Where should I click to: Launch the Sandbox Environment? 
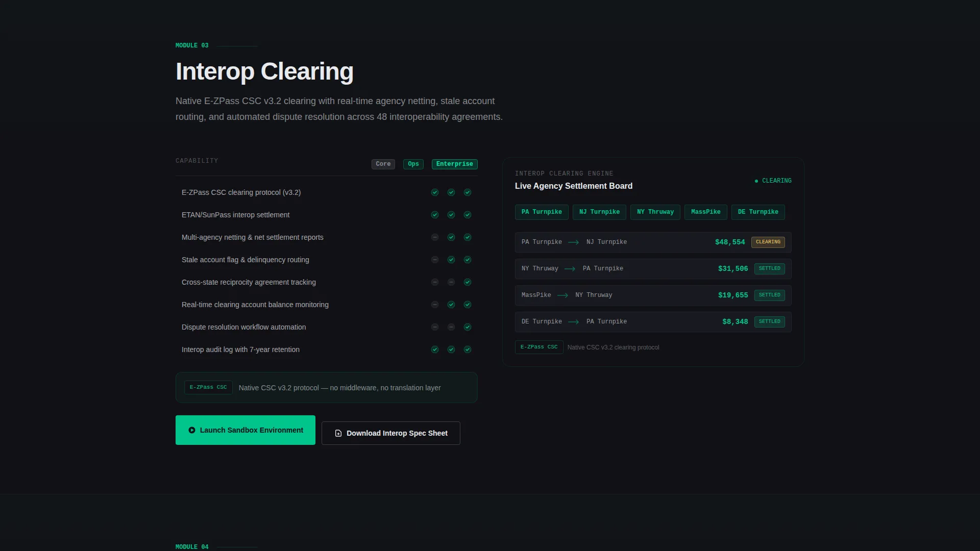246,430
